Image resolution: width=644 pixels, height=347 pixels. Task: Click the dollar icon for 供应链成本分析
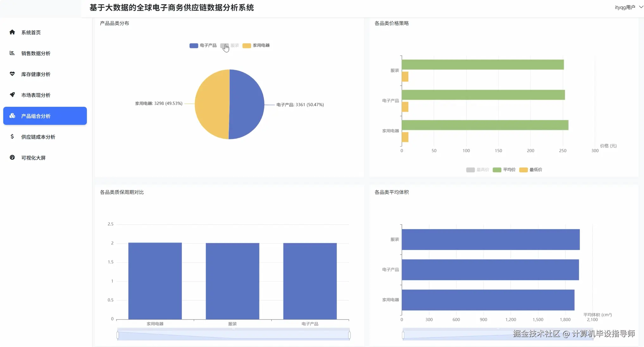click(x=12, y=137)
